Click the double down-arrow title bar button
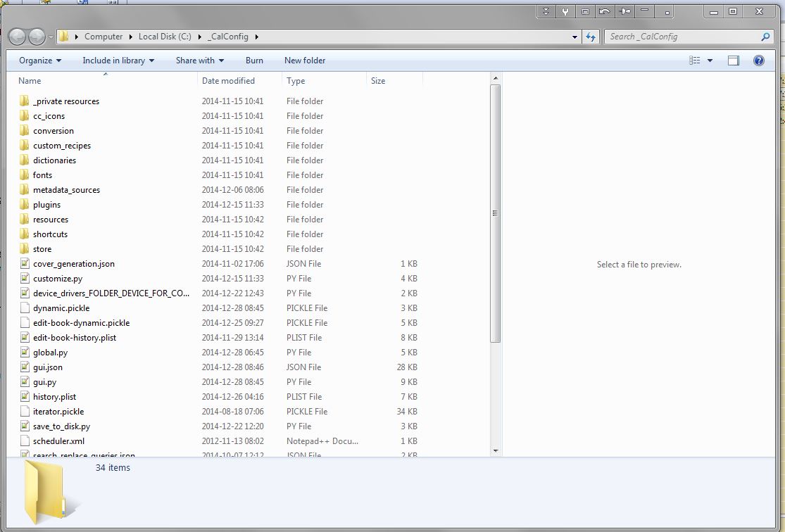 click(x=546, y=11)
